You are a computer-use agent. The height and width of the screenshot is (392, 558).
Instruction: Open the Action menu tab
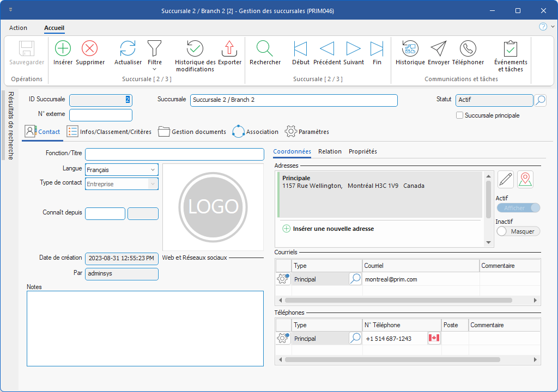[x=18, y=28]
